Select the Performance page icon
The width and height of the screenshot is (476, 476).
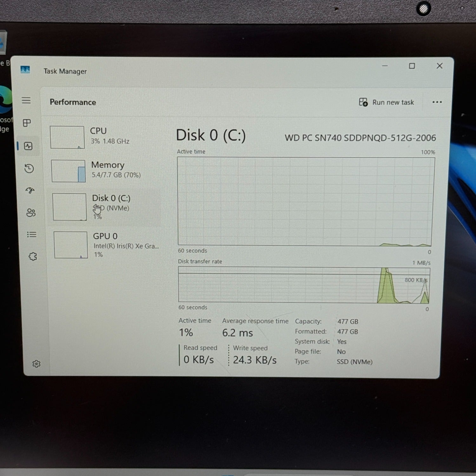(28, 146)
